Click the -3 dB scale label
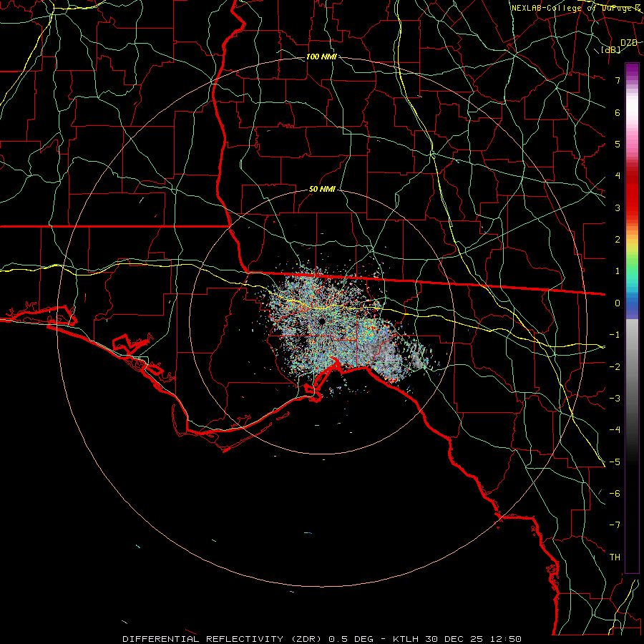 pyautogui.click(x=615, y=399)
